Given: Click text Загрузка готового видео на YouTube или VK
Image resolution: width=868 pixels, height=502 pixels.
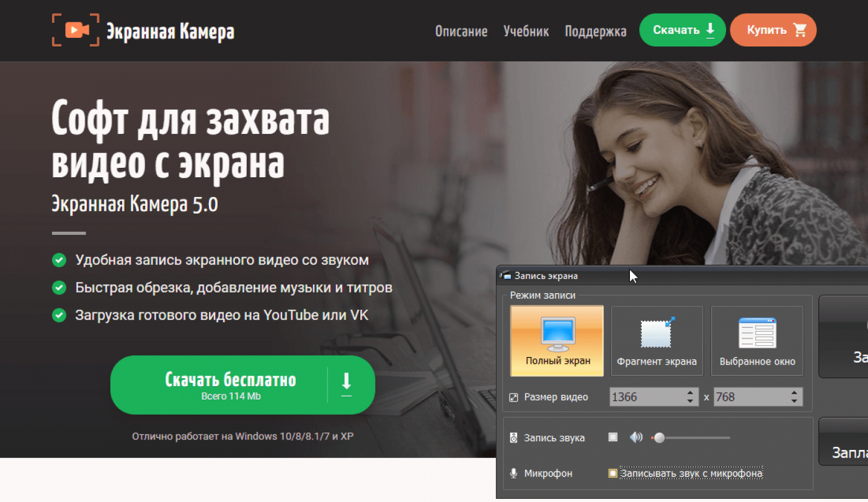Looking at the screenshot, I should point(222,315).
